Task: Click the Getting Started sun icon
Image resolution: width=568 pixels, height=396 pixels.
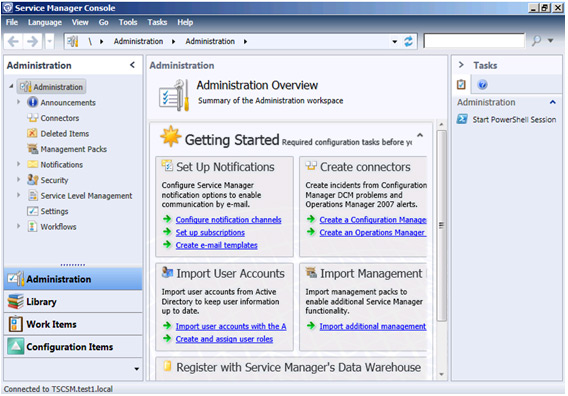Action: 170,137
